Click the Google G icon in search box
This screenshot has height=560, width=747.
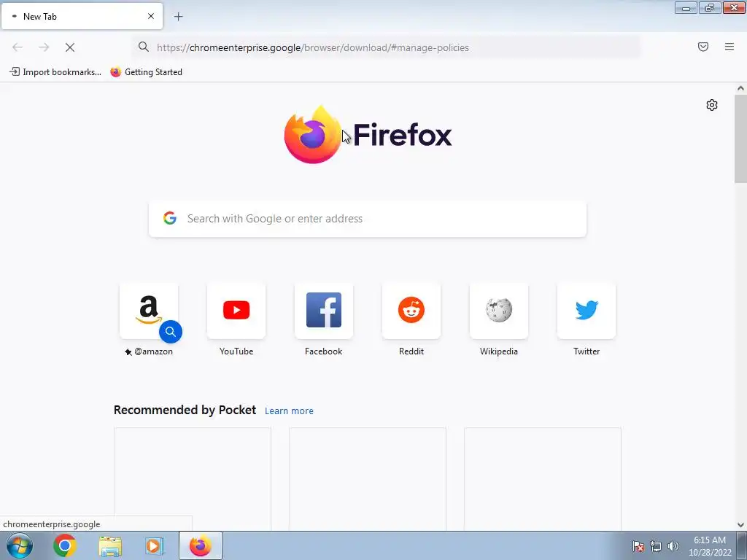170,218
